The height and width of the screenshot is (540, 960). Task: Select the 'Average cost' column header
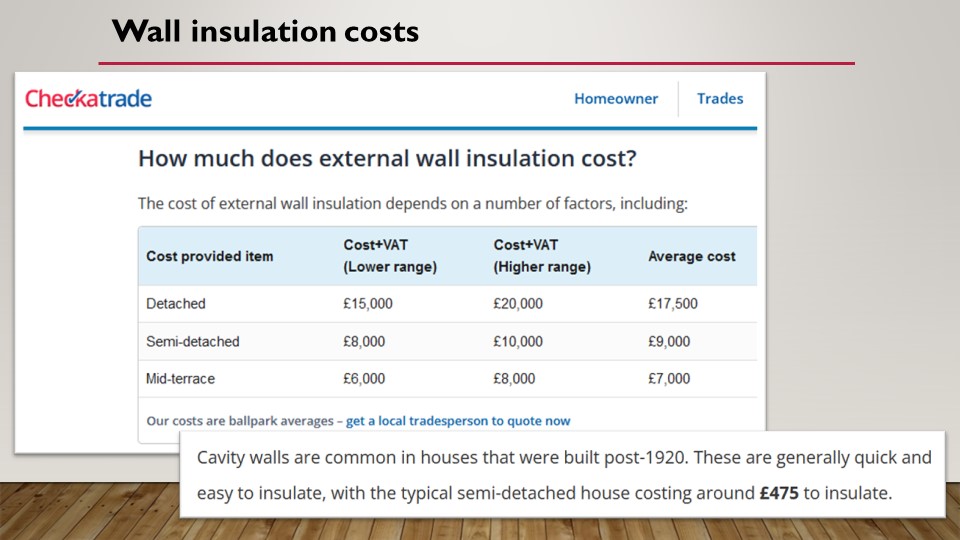[x=691, y=256]
